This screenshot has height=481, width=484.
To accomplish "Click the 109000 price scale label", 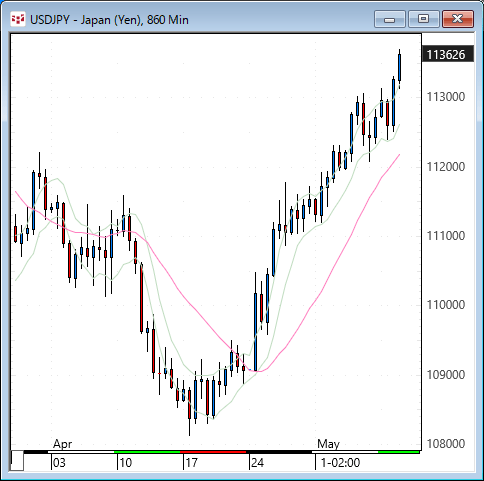I will tap(446, 375).
